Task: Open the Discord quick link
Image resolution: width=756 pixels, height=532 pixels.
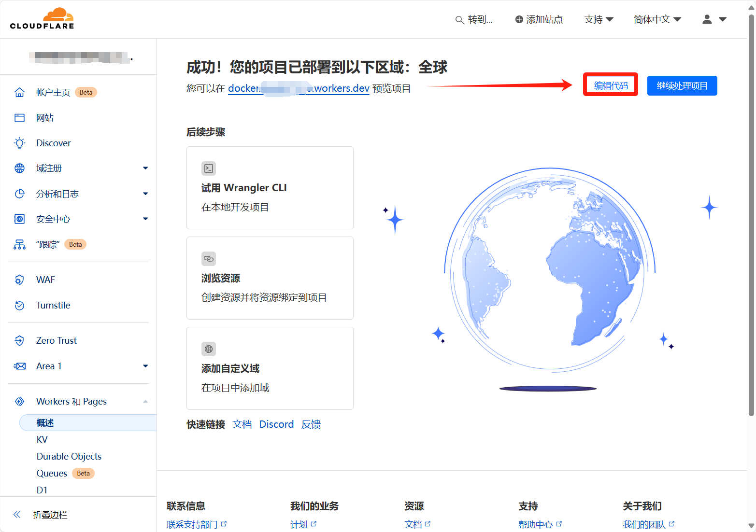Action: (276, 424)
